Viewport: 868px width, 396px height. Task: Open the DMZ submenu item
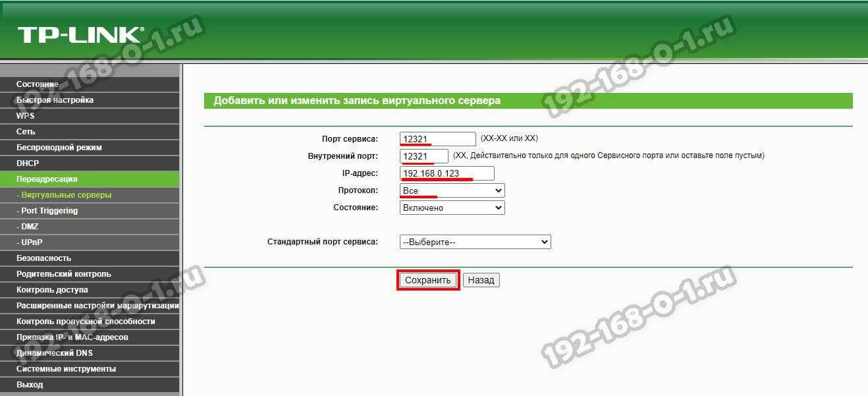pos(30,227)
